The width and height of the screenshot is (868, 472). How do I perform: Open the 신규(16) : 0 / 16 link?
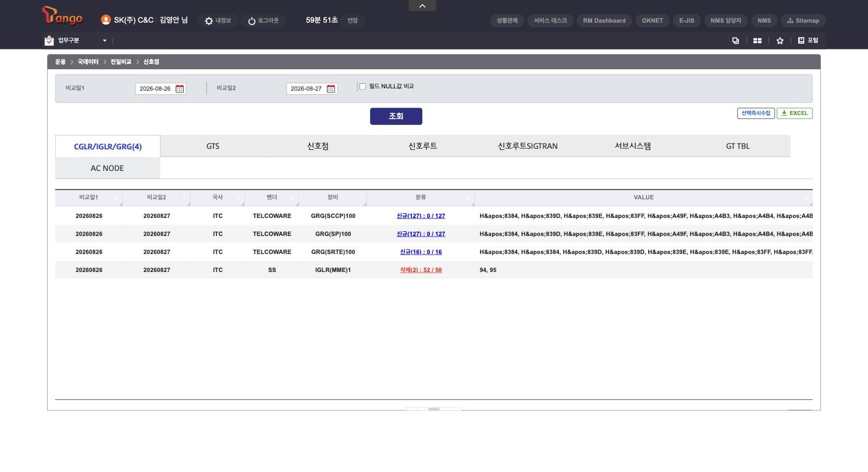click(x=421, y=252)
